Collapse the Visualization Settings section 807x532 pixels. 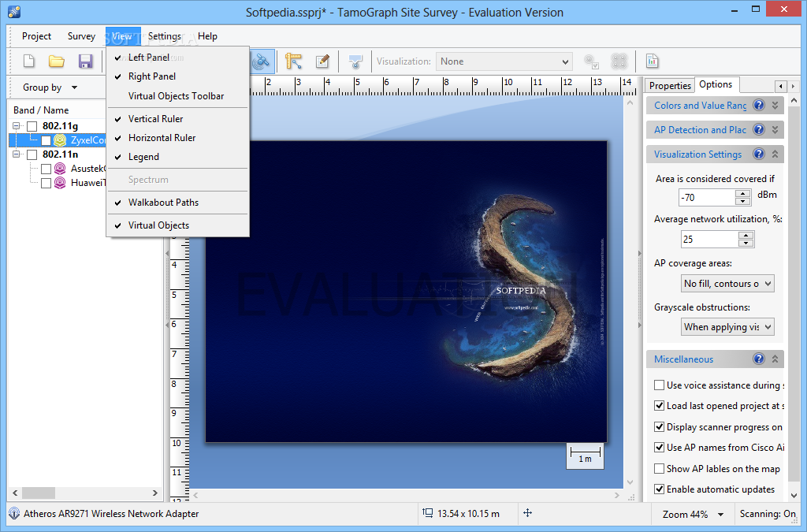[x=775, y=154]
